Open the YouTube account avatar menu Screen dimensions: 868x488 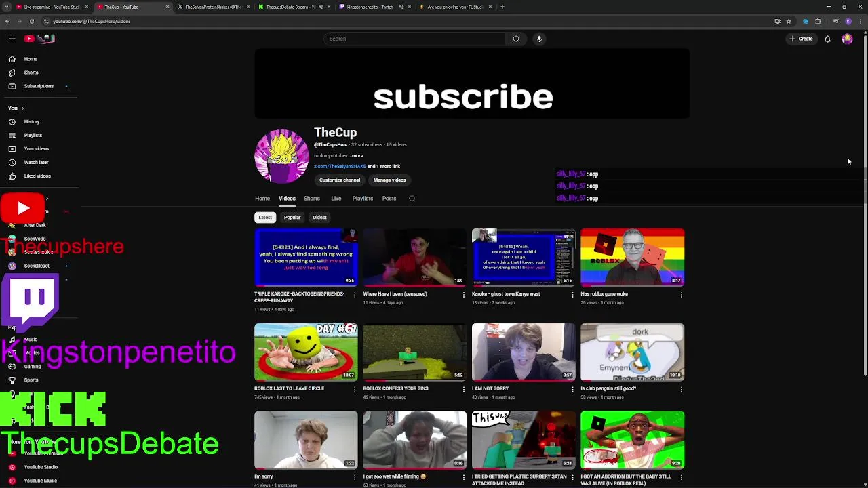[847, 39]
